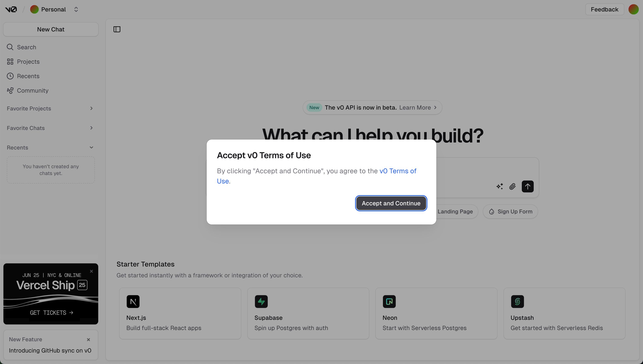Open the Neon starter template
643x364 pixels.
click(436, 313)
